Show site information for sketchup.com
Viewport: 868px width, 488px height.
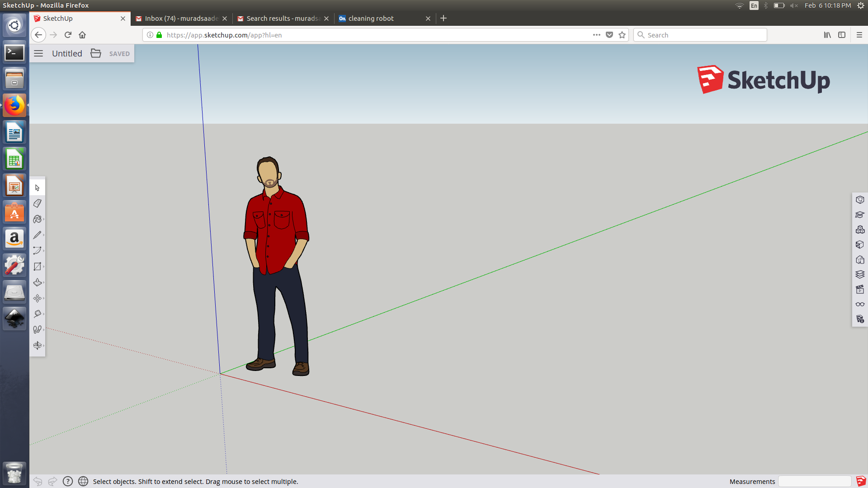pos(150,35)
